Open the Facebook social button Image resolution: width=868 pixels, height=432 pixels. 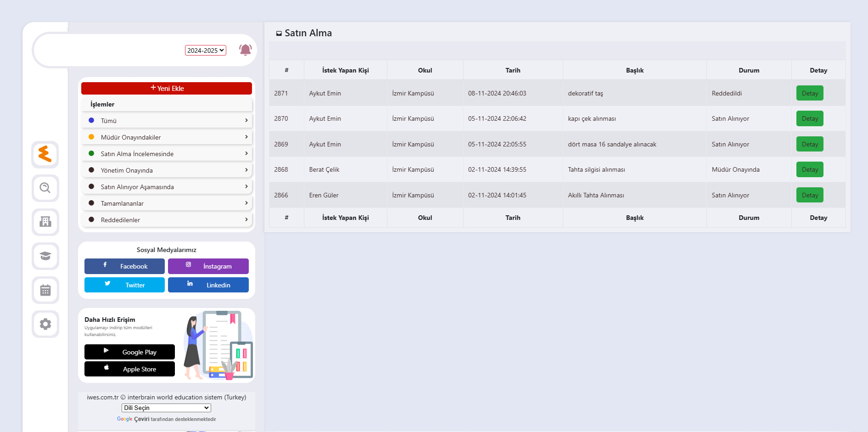click(124, 266)
